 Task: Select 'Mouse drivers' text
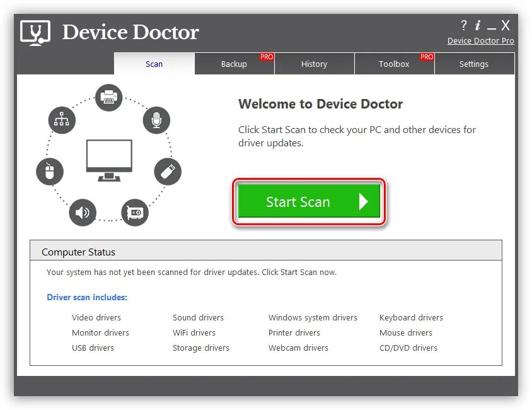[406, 332]
